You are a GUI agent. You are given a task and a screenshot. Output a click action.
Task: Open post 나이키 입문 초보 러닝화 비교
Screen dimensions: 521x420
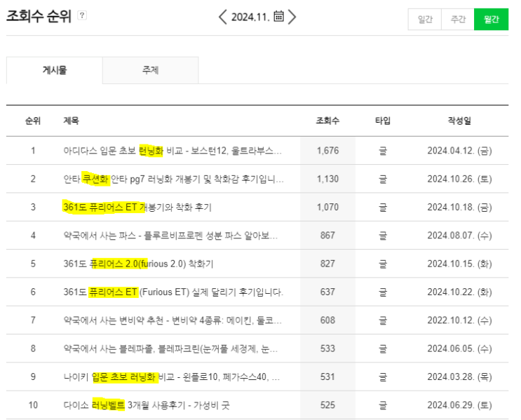[x=172, y=377]
